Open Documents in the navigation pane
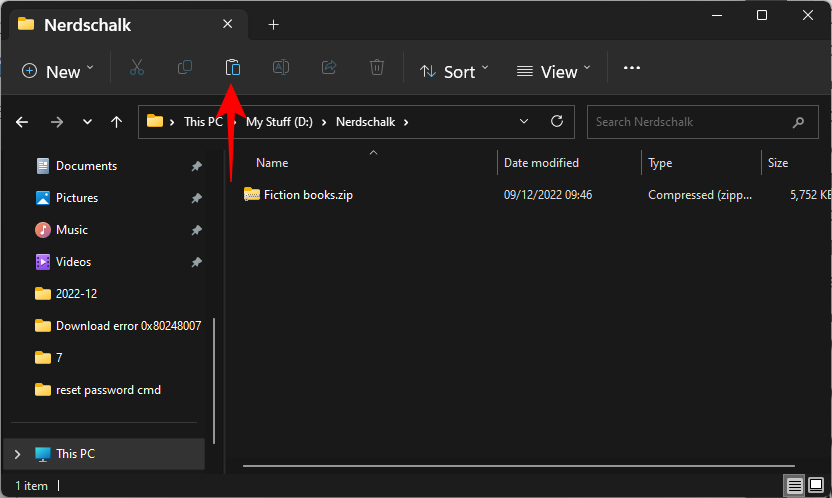 pos(86,166)
